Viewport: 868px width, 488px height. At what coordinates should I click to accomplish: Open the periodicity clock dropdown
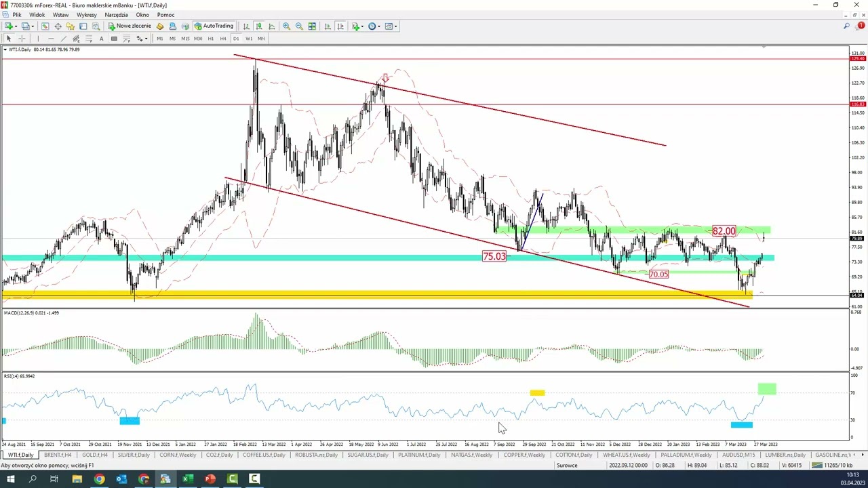pos(374,26)
